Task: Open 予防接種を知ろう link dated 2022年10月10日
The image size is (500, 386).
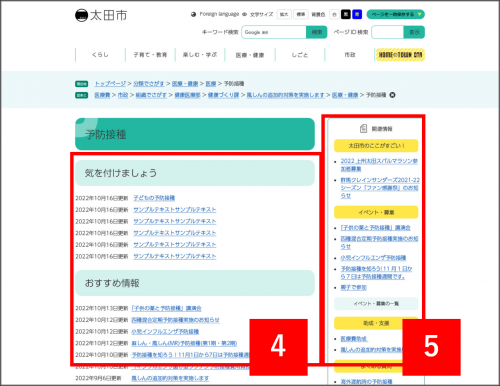Action: tap(190, 355)
